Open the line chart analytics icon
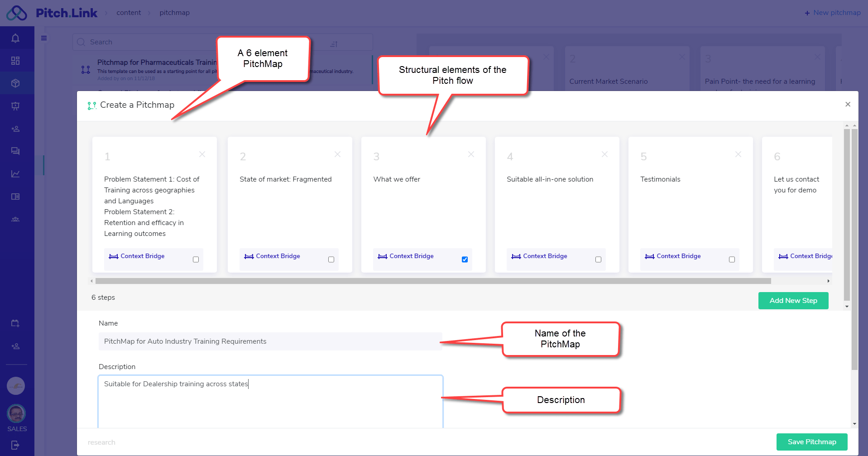This screenshot has height=456, width=868. (15, 174)
